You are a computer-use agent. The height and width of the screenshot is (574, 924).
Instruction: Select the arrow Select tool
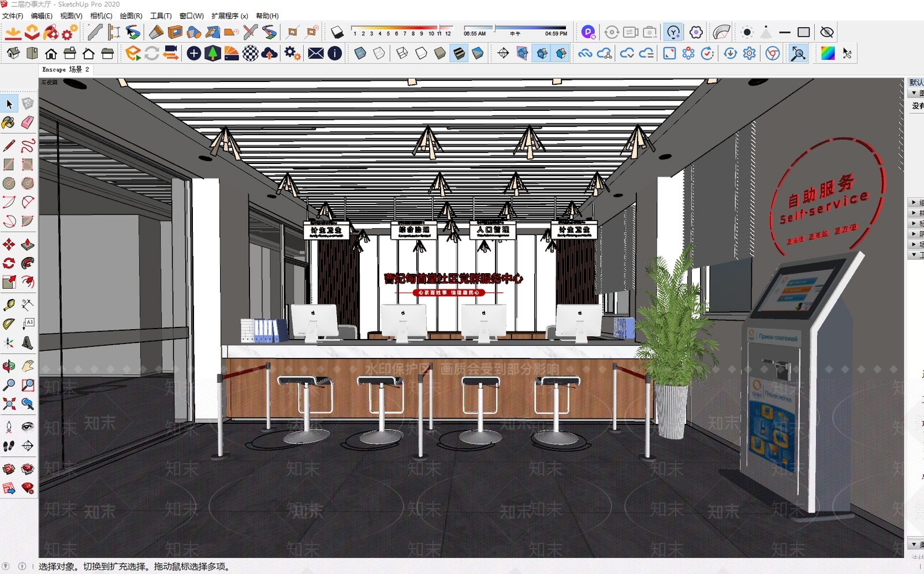[x=9, y=104]
